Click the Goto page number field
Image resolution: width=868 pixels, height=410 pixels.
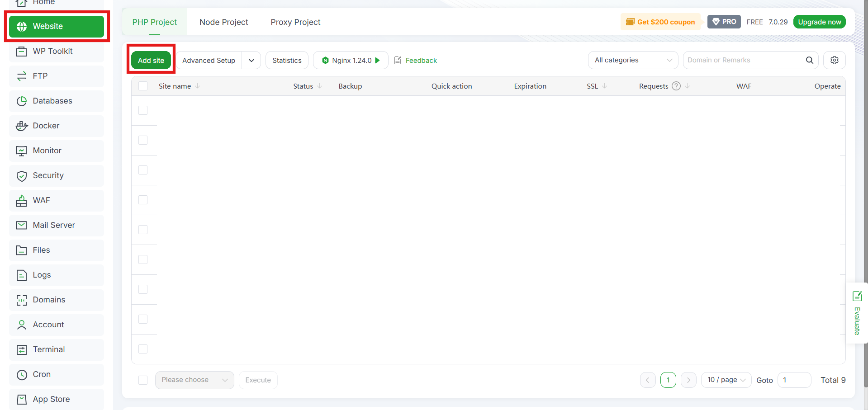(794, 380)
